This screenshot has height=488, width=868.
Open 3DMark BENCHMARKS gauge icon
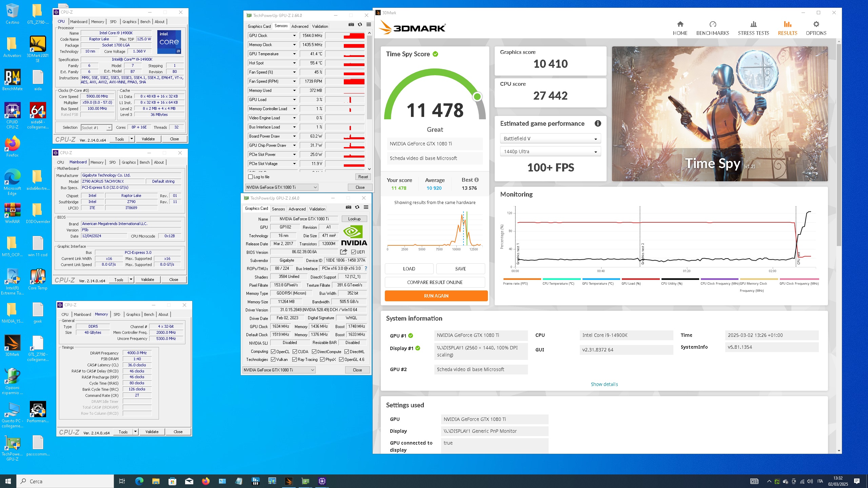click(x=713, y=24)
